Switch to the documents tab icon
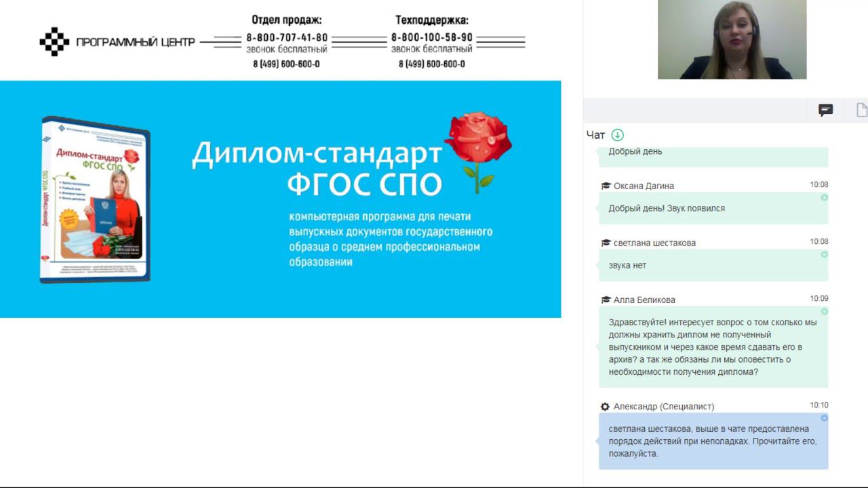The image size is (868, 488). 862,110
